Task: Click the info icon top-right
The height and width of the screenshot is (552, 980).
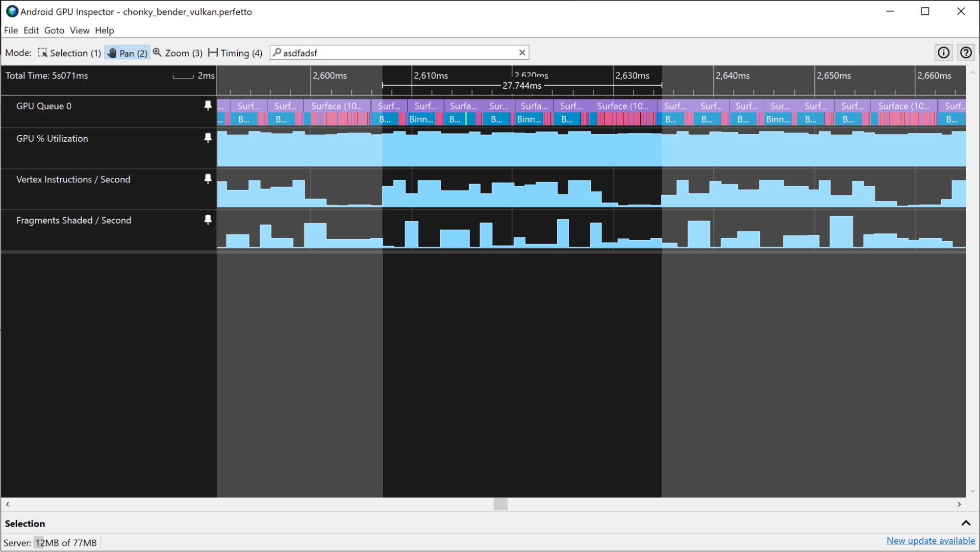Action: click(x=943, y=52)
